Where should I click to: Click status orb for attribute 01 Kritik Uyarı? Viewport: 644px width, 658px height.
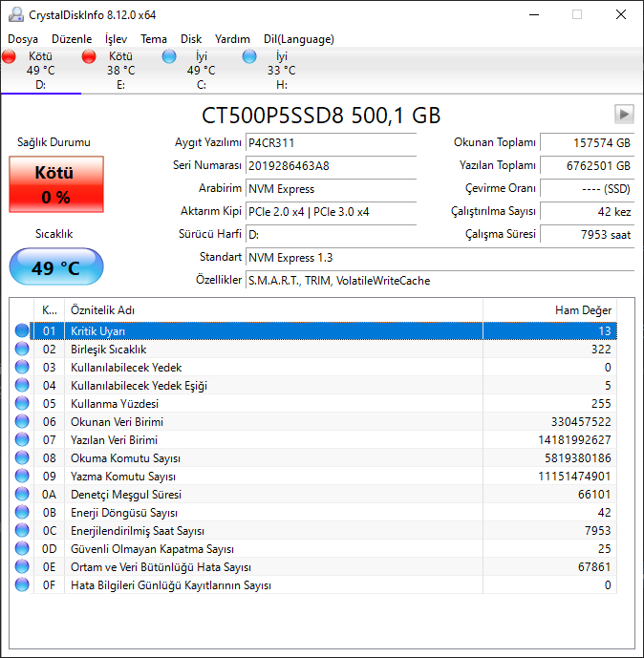[22, 330]
